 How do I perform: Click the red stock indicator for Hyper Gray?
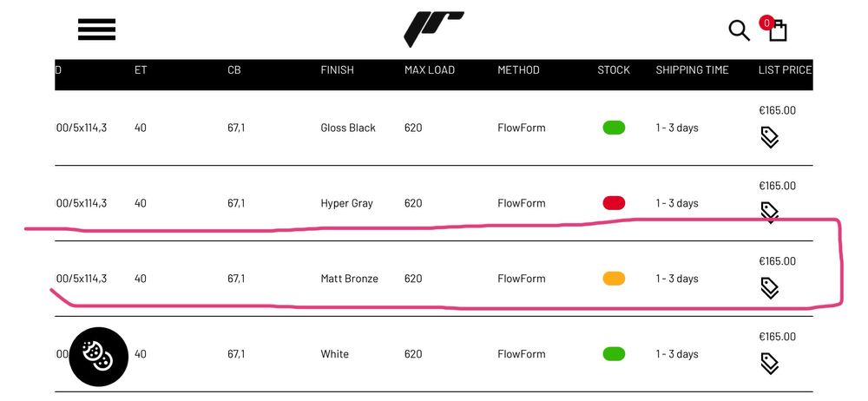click(614, 203)
